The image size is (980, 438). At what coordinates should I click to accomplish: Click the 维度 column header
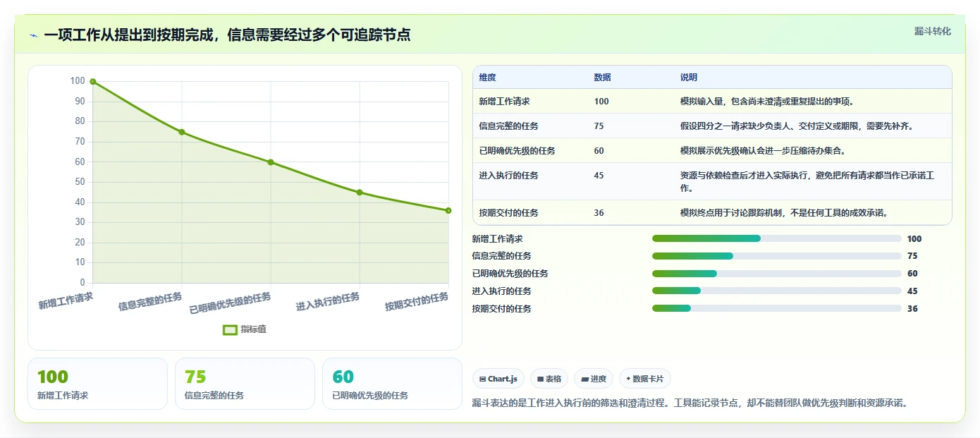(x=487, y=78)
